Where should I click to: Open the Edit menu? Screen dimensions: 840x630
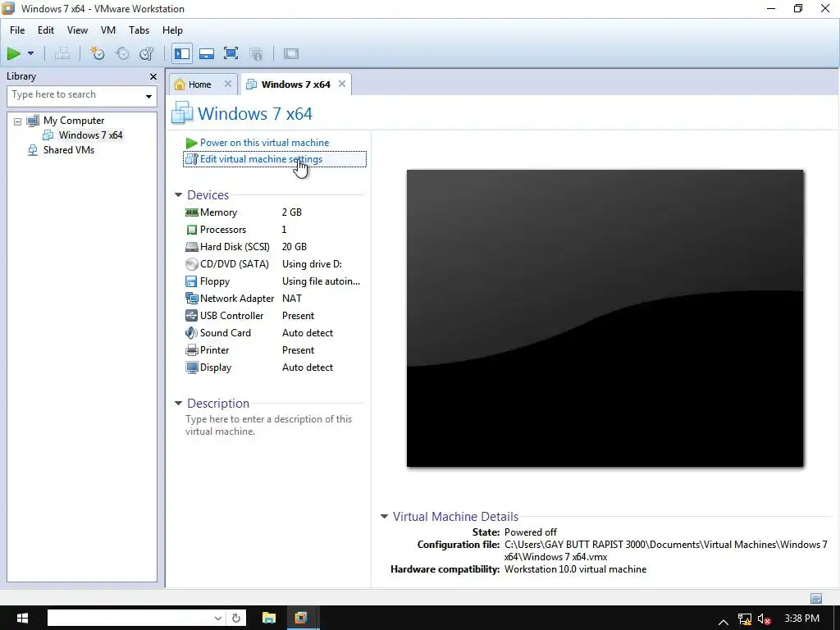46,30
